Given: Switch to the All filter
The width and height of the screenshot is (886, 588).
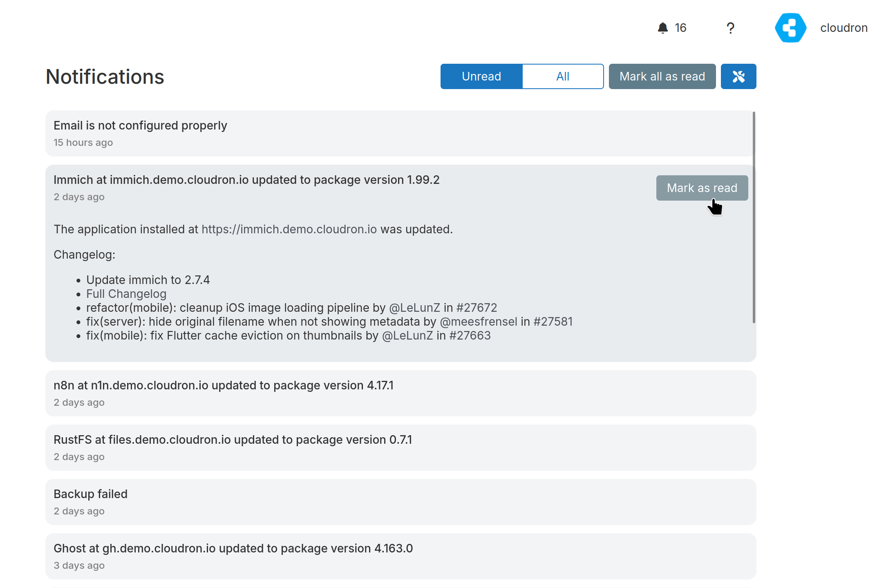Looking at the screenshot, I should 562,76.
